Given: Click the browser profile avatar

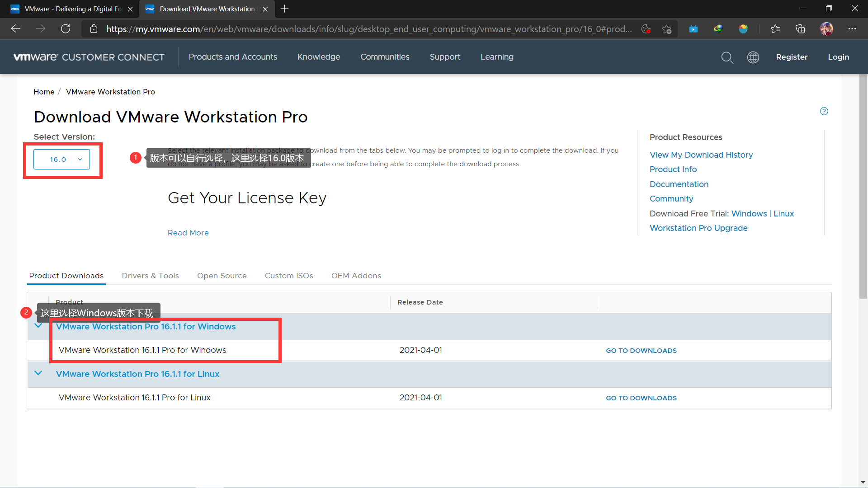Looking at the screenshot, I should click(826, 29).
